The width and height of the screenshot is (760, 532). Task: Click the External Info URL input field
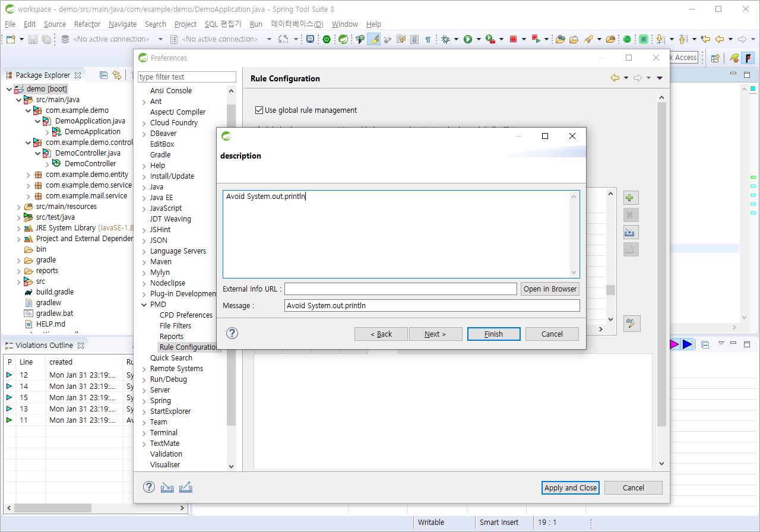401,289
